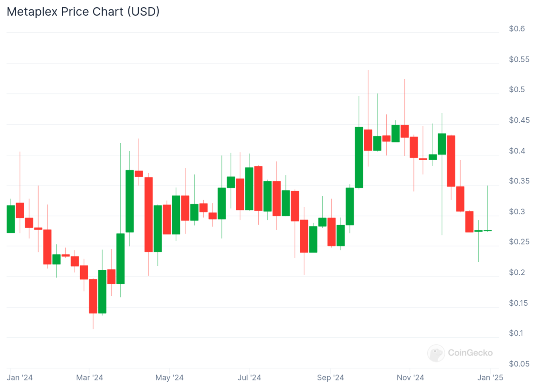Select the $0.45 price axis label

point(519,120)
